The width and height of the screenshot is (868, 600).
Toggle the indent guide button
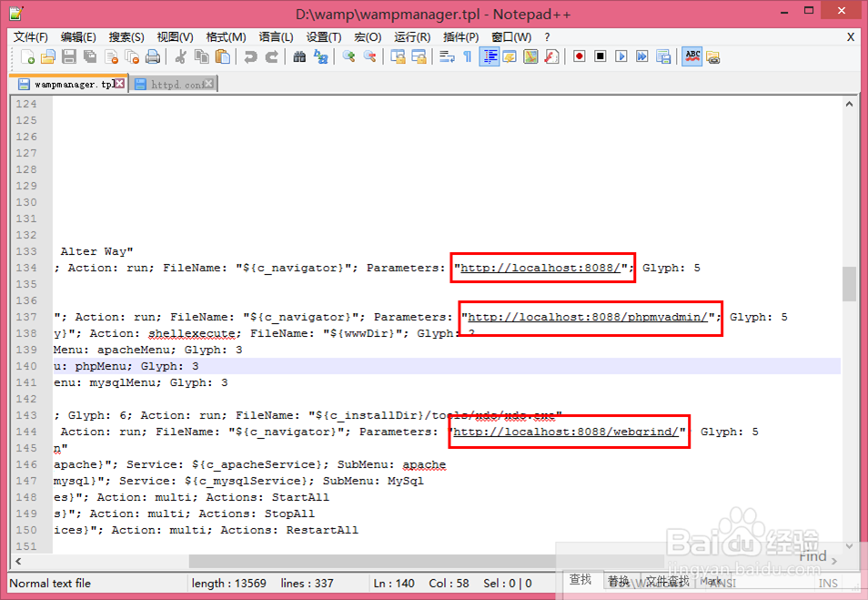490,56
